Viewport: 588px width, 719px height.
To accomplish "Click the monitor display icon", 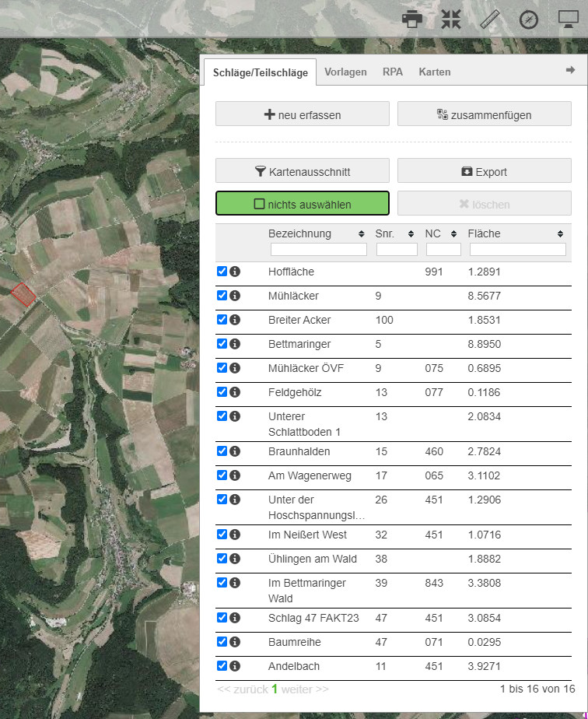I will click(x=569, y=19).
